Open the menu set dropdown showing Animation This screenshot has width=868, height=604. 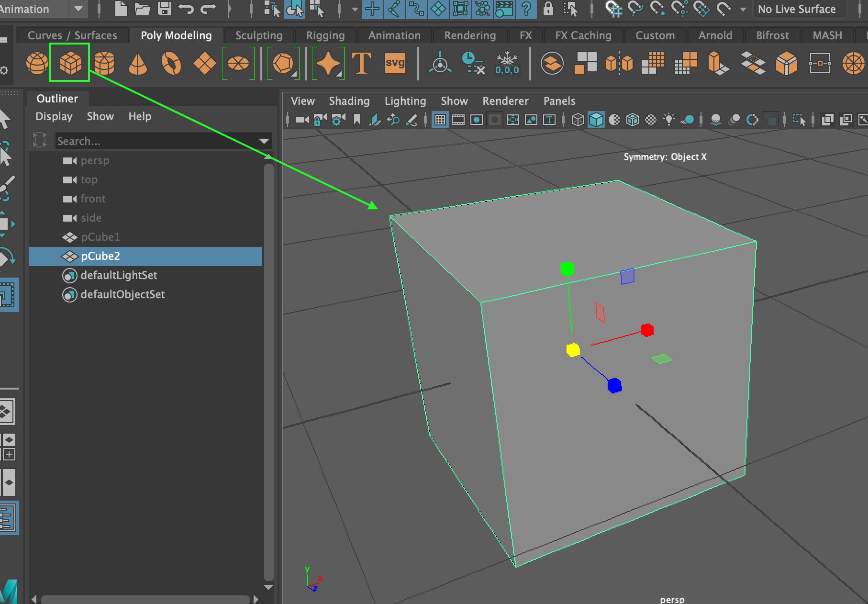78,9
